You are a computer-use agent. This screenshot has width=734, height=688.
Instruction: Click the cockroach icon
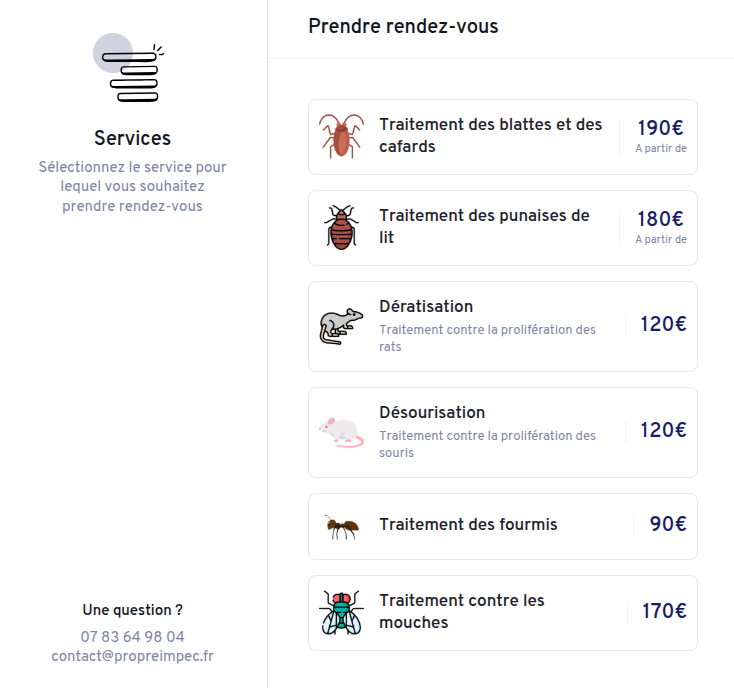[341, 137]
